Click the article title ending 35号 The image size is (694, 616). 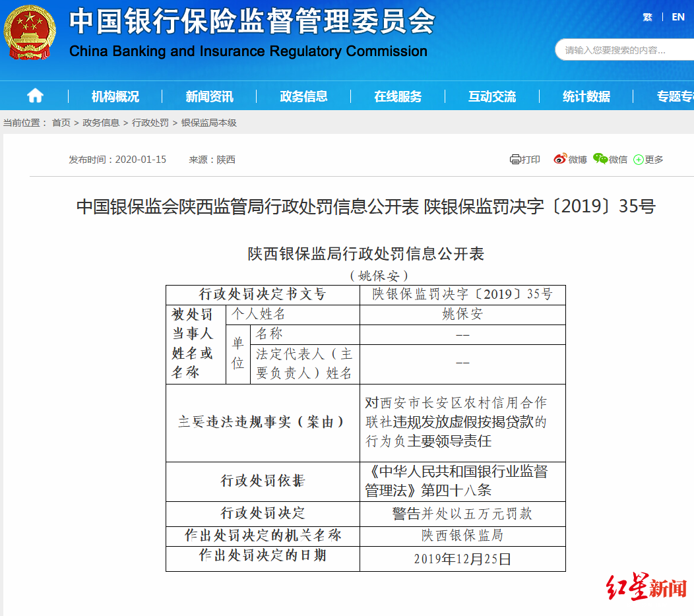(x=365, y=206)
